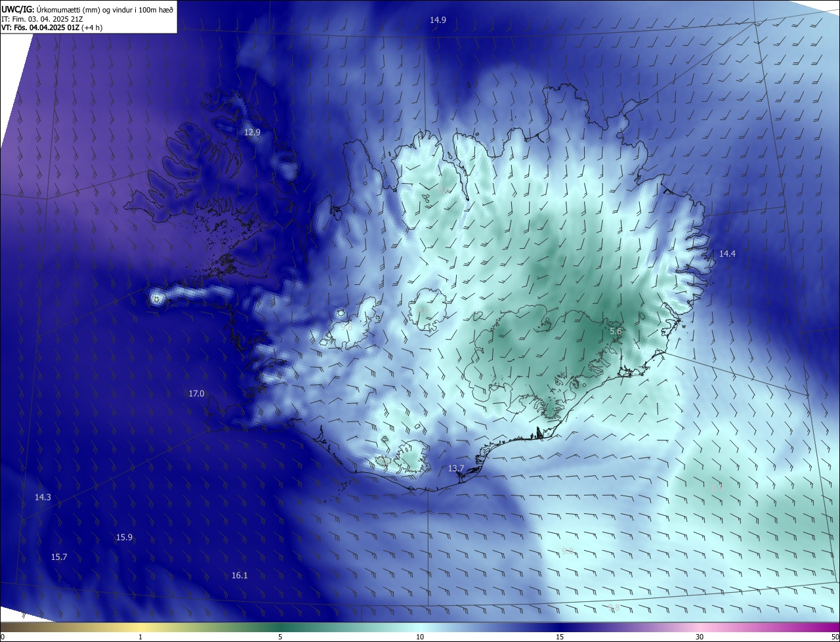Click the 12.9 value label
Viewport: 840px width, 642px height.
pos(252,133)
